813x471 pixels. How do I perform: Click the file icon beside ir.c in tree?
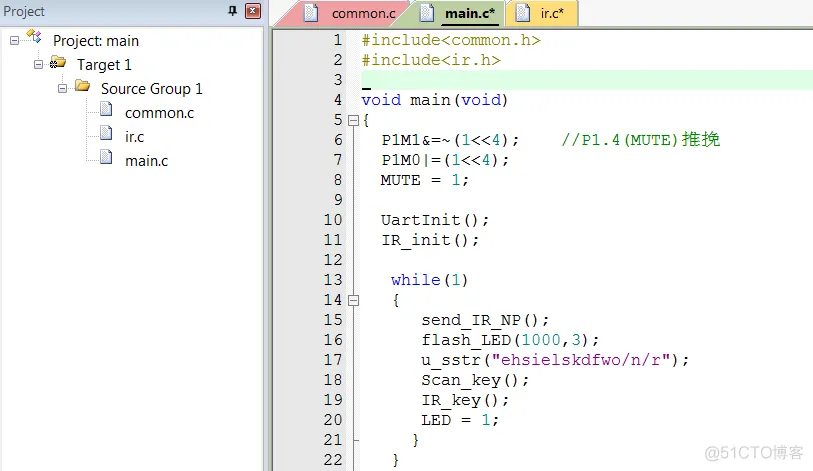(106, 136)
